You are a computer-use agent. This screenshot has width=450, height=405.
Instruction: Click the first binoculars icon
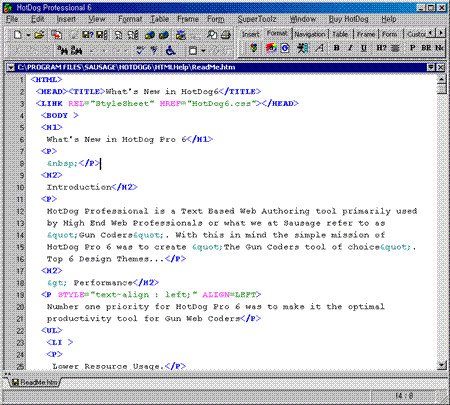63,50
